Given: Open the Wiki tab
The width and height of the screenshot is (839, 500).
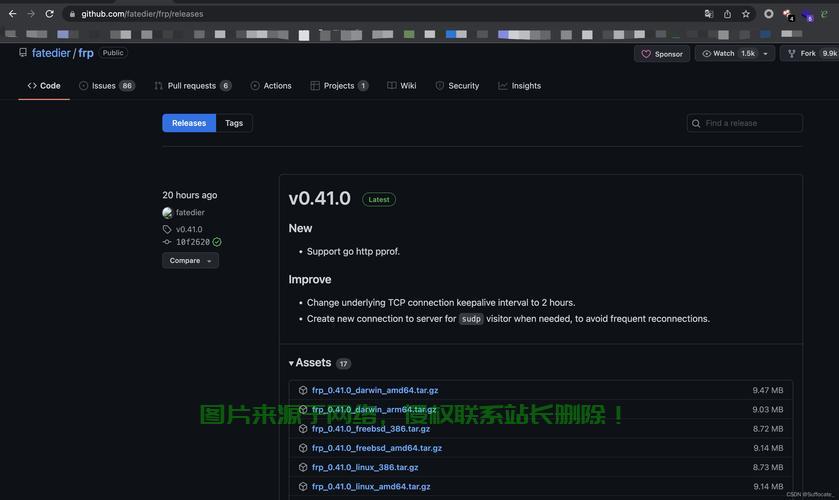Looking at the screenshot, I should 401,86.
